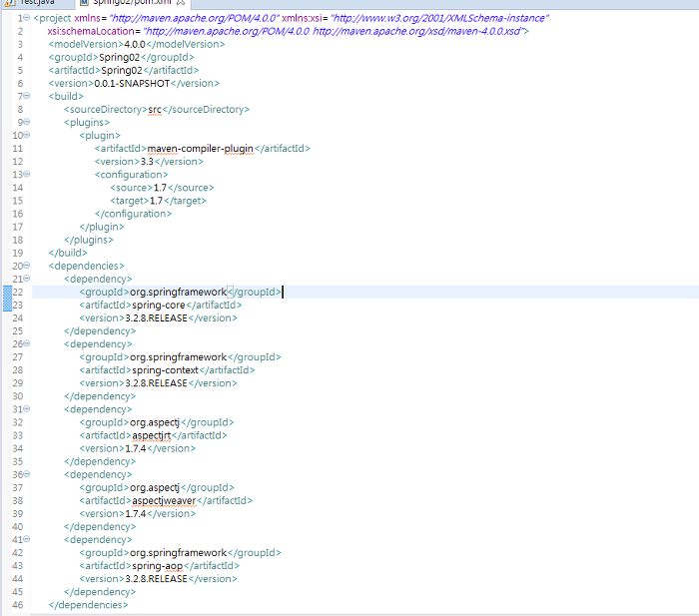
Task: Click version 1.7.4 on line 34
Action: click(x=136, y=448)
